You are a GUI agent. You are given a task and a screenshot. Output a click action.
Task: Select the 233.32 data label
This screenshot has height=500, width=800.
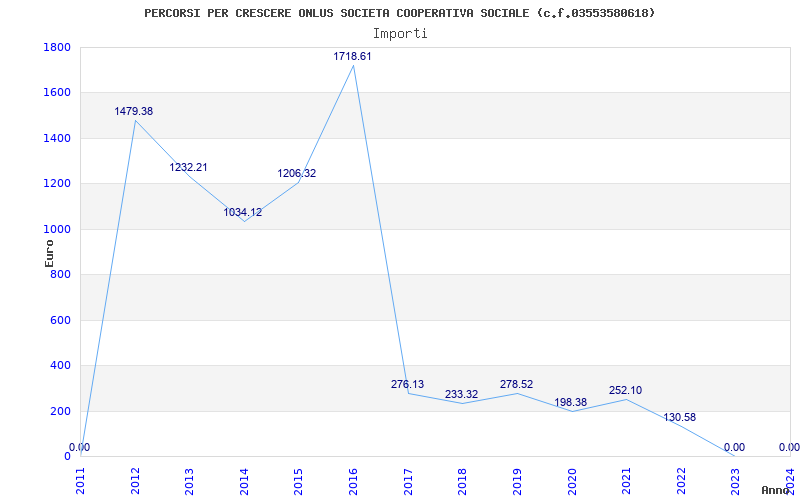461,394
